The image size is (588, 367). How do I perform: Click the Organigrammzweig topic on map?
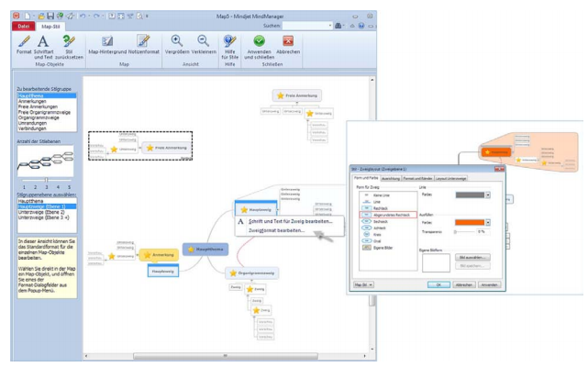pyautogui.click(x=251, y=272)
